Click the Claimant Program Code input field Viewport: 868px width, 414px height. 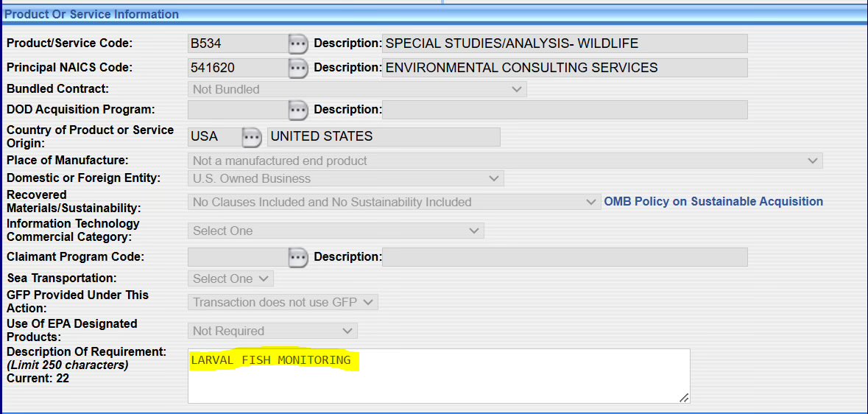coord(236,257)
